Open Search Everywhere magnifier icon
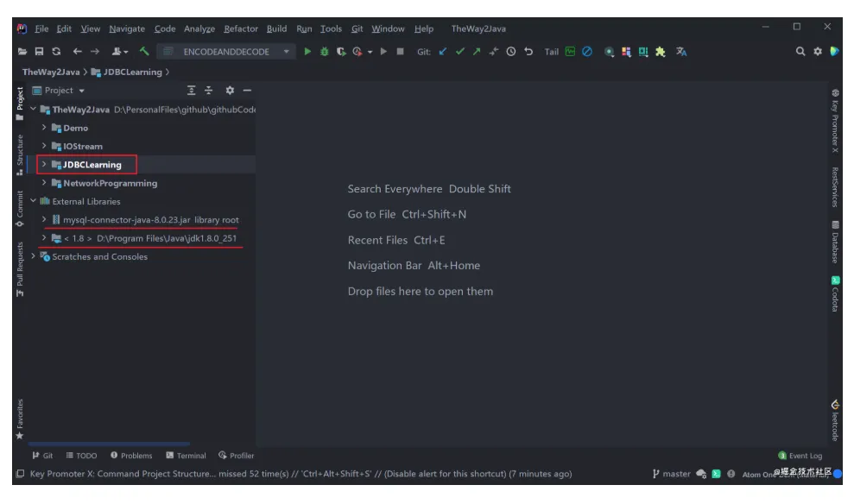Viewport: 854px width, 504px height. click(x=800, y=52)
